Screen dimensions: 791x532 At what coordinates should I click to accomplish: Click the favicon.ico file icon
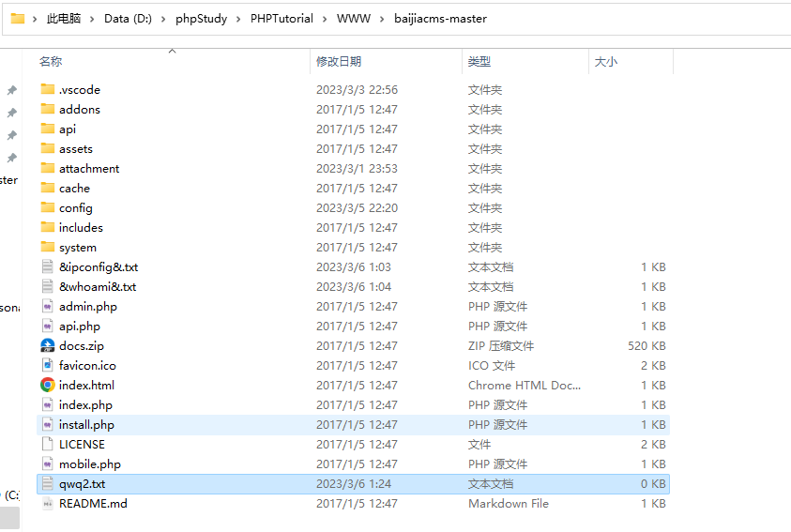click(x=48, y=365)
